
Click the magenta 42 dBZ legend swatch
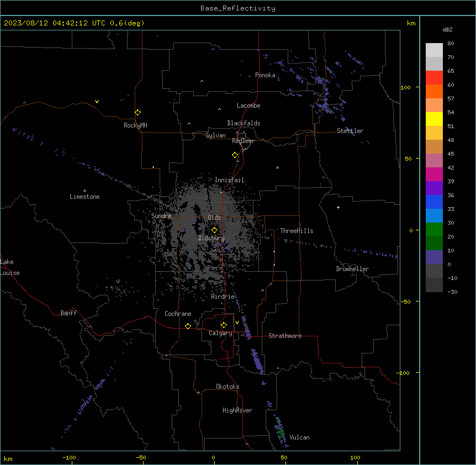(x=434, y=174)
